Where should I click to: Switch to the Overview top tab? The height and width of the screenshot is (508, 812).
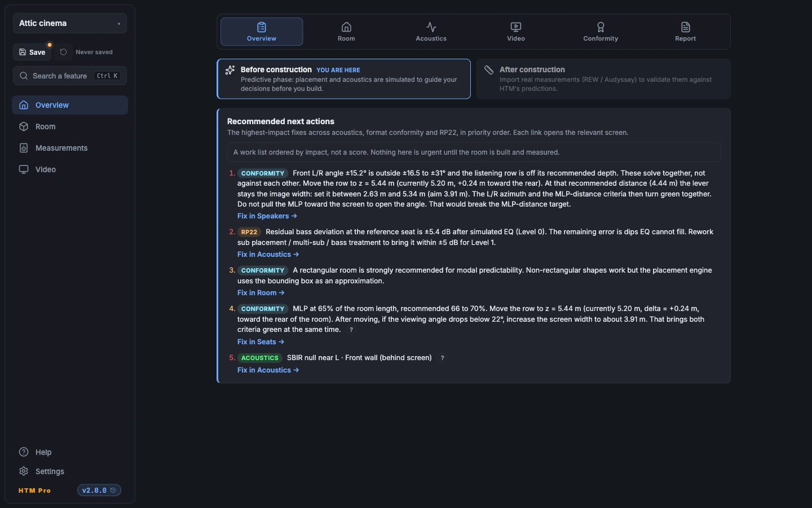click(262, 32)
